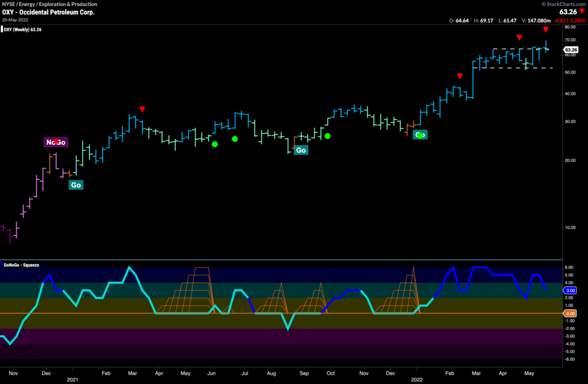Click the 63.26 price badge on the price axis
Image resolution: width=588 pixels, height=384 pixels.
coord(571,49)
